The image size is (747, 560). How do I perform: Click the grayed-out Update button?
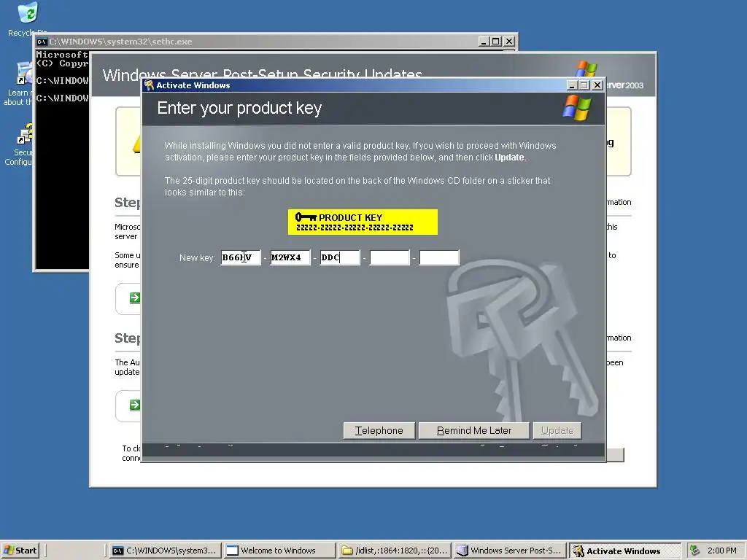coord(557,430)
